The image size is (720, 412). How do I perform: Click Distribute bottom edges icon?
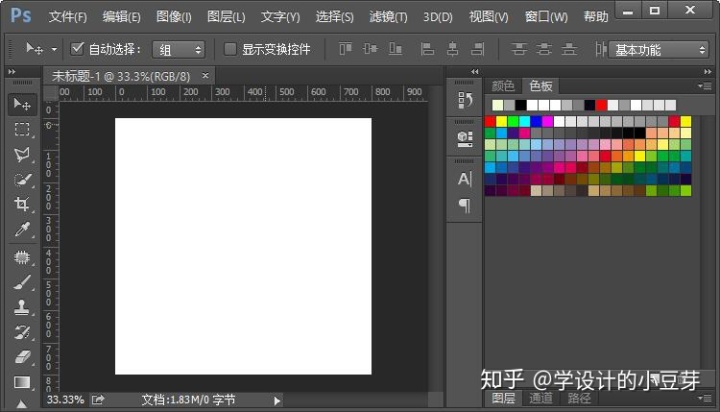[569, 49]
